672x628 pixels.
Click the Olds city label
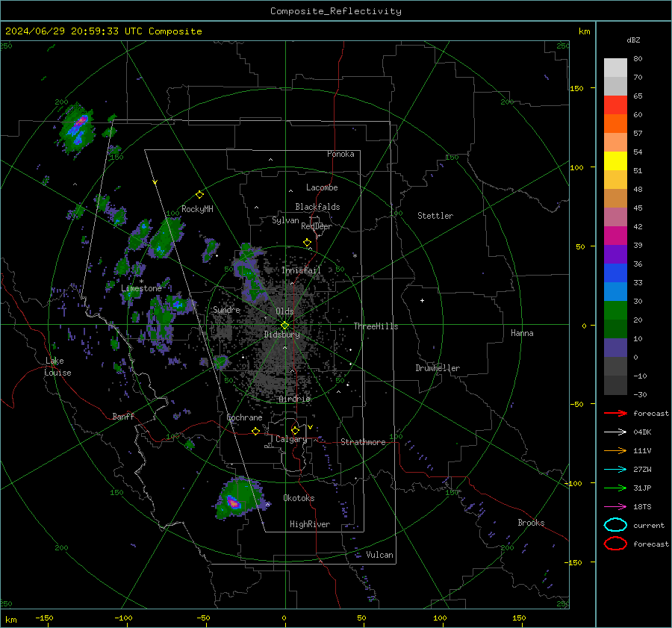pos(284,311)
